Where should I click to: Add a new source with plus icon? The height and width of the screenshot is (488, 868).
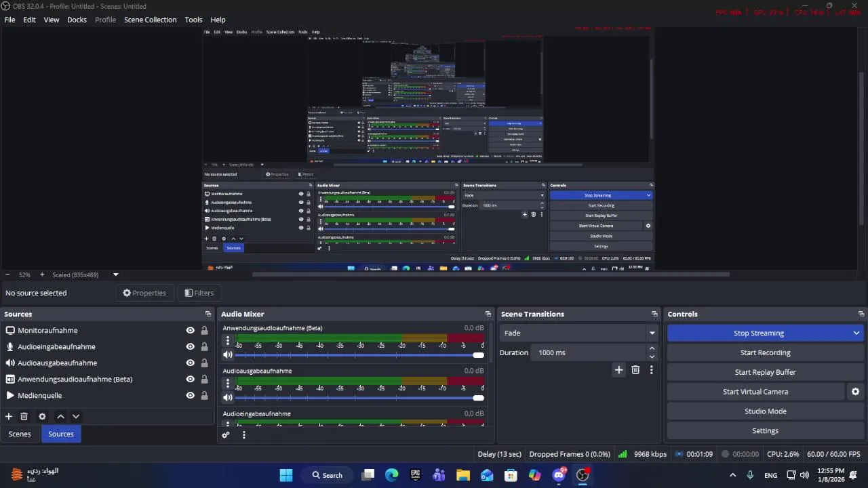9,416
